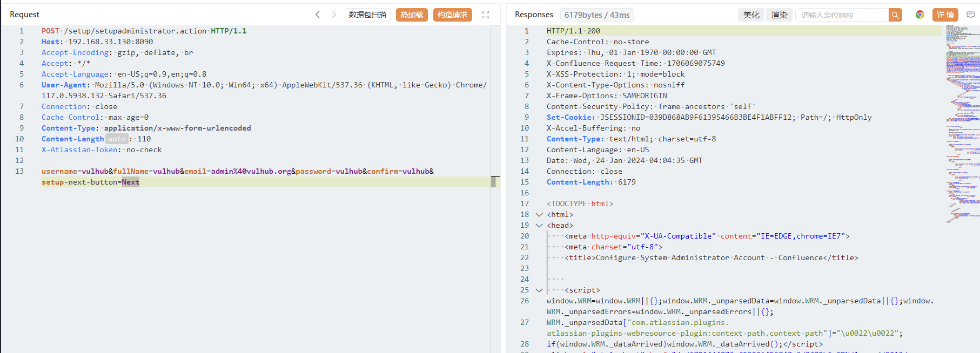This screenshot has height=353, width=980.
Task: Click Cache-Control max-age=0 header in request
Action: point(95,117)
